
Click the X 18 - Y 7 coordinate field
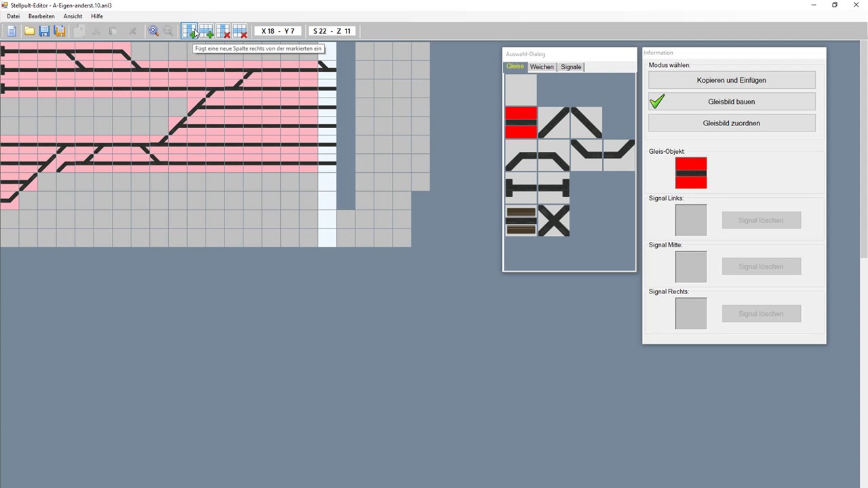coord(278,31)
